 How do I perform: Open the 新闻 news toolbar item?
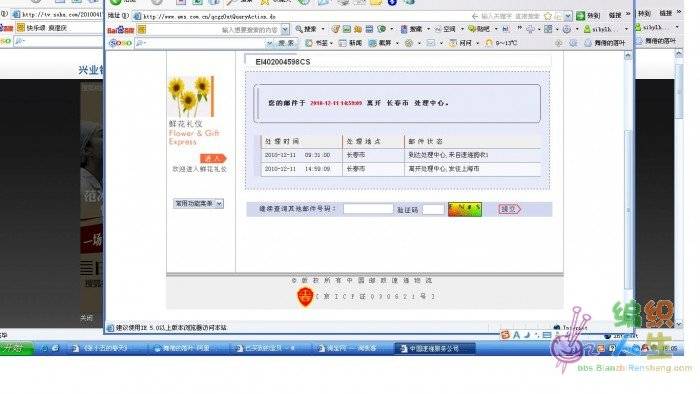pyautogui.click(x=350, y=43)
